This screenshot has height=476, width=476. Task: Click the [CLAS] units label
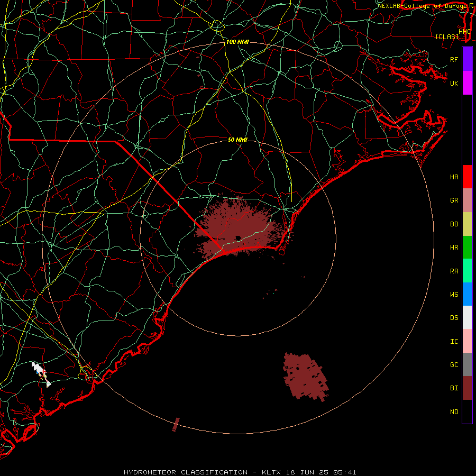pos(447,37)
